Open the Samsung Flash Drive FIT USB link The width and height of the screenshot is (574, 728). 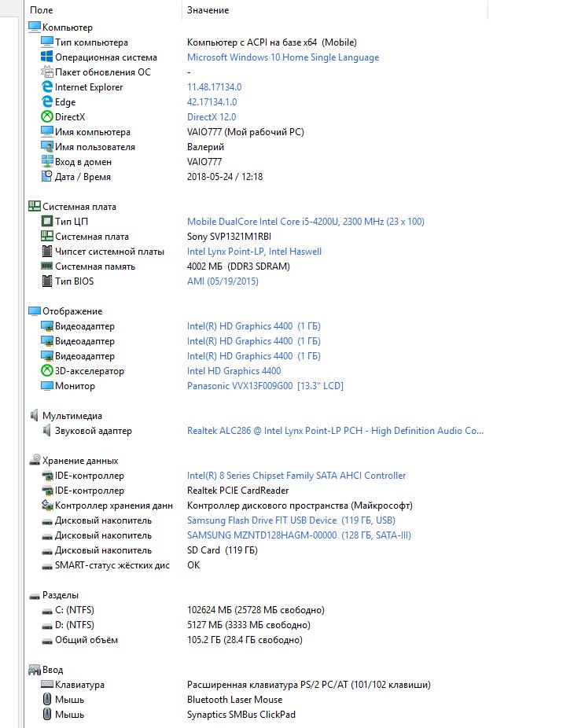291,520
